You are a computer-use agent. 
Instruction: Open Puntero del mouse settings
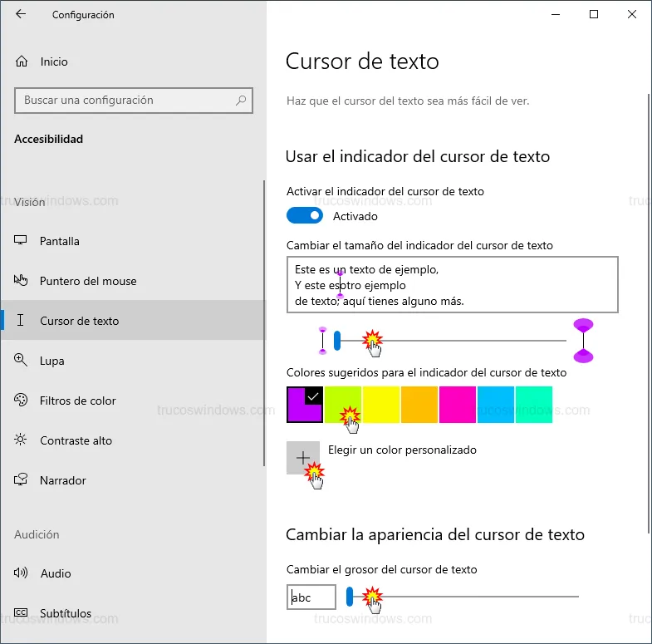(87, 281)
